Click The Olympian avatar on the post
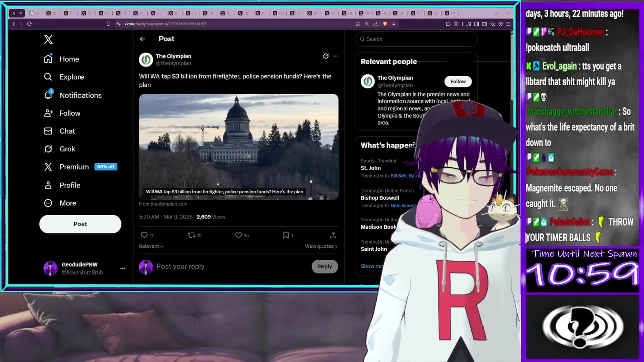 point(146,60)
